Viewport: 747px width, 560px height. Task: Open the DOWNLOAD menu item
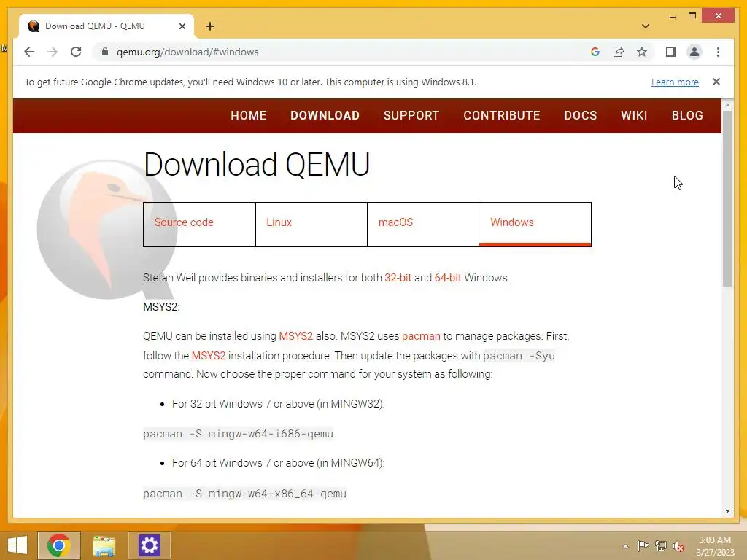tap(325, 116)
